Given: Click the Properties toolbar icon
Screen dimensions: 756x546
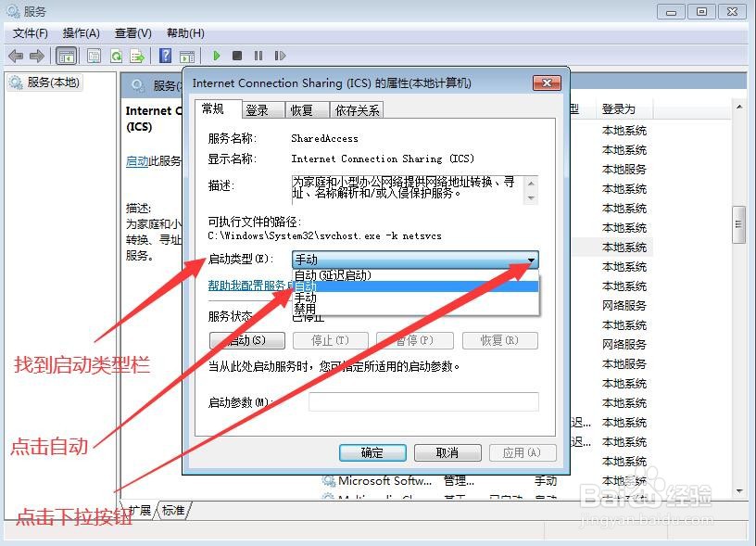Looking at the screenshot, I should [94, 56].
